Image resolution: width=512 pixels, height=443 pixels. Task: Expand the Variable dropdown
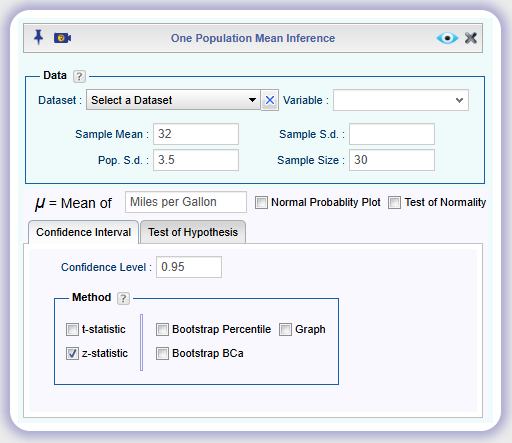(401, 100)
